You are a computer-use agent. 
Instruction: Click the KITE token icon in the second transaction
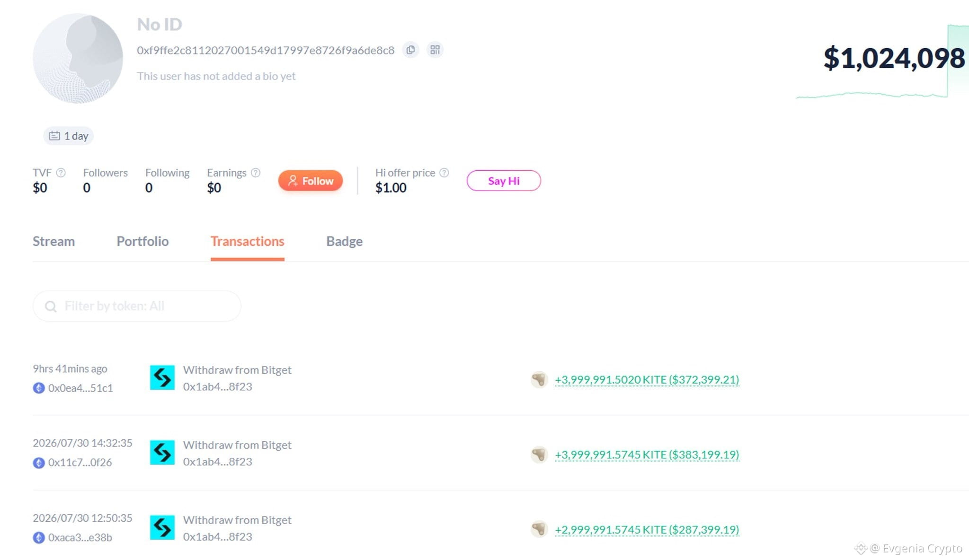click(x=539, y=455)
